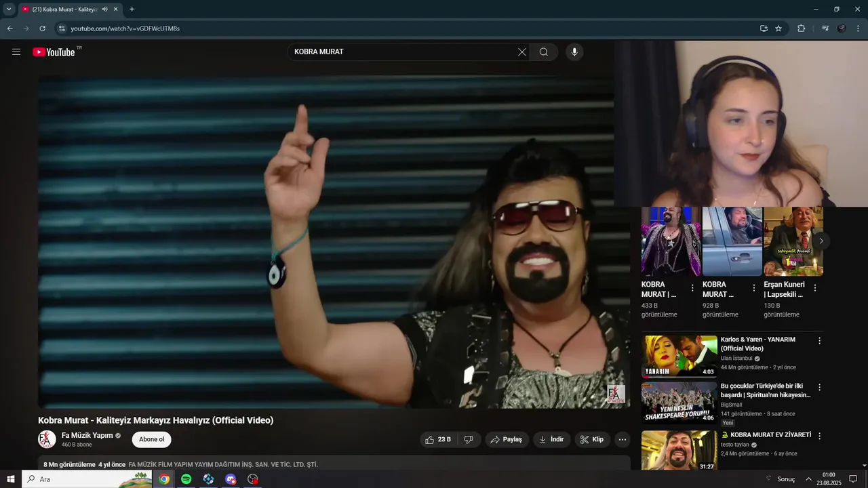Open options for Karlos & Yaren video
Image resolution: width=868 pixels, height=488 pixels.
[819, 341]
